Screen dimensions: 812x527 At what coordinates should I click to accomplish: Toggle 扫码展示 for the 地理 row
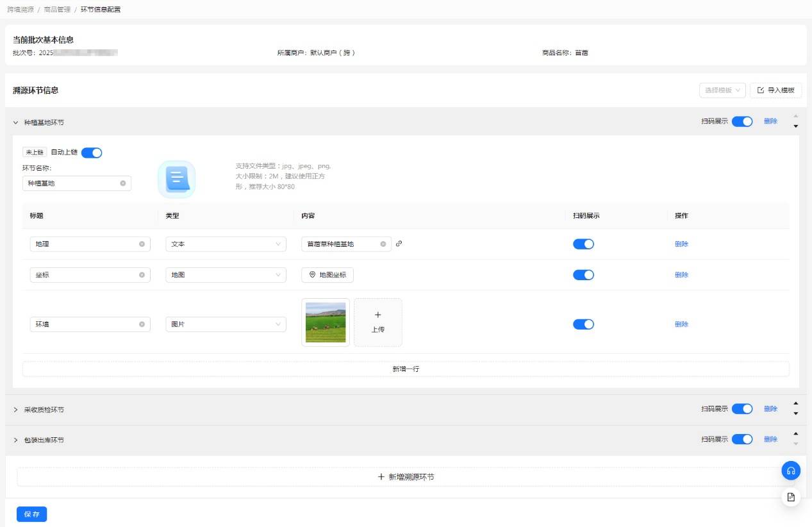click(x=583, y=244)
